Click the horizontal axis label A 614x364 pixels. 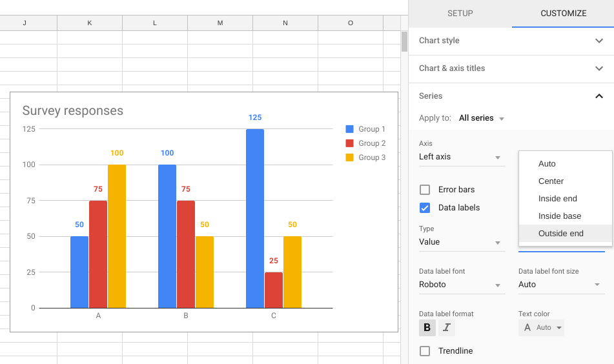coord(98,316)
